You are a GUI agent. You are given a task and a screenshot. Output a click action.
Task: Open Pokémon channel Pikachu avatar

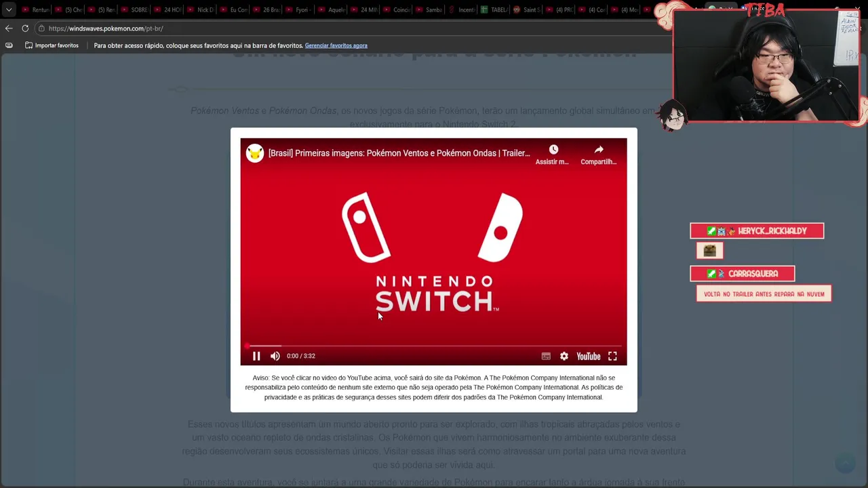tap(255, 153)
